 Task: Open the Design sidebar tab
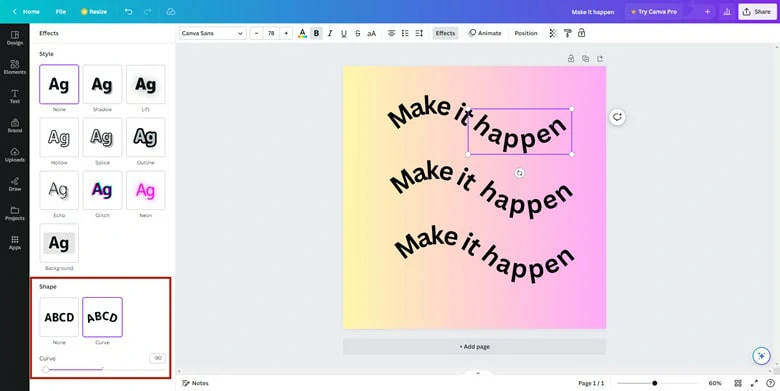(14, 38)
